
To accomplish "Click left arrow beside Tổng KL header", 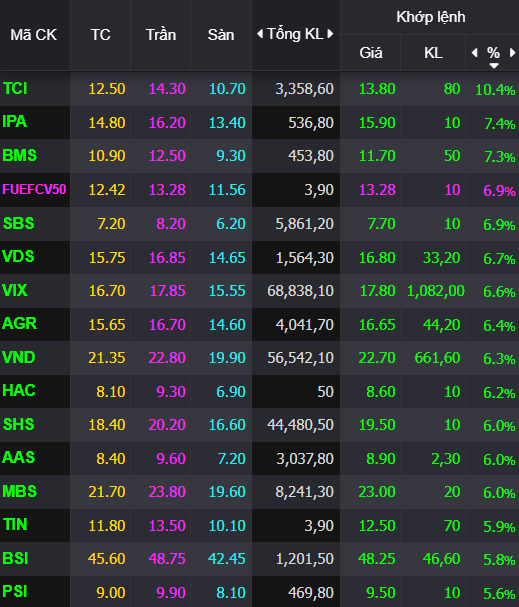I will [x=260, y=34].
